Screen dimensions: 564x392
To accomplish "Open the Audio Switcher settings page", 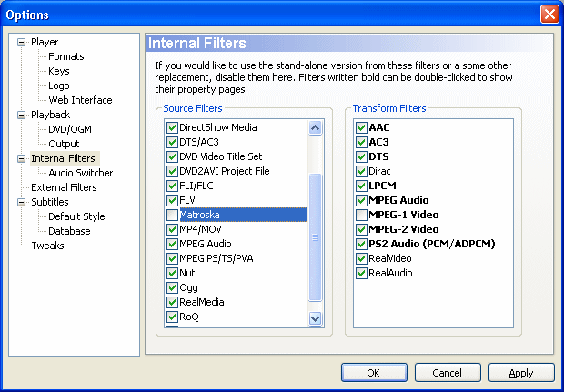I will [x=81, y=173].
